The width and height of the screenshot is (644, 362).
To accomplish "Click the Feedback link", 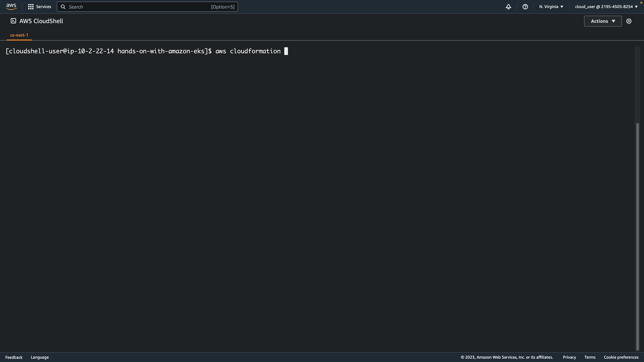I will coord(14,357).
